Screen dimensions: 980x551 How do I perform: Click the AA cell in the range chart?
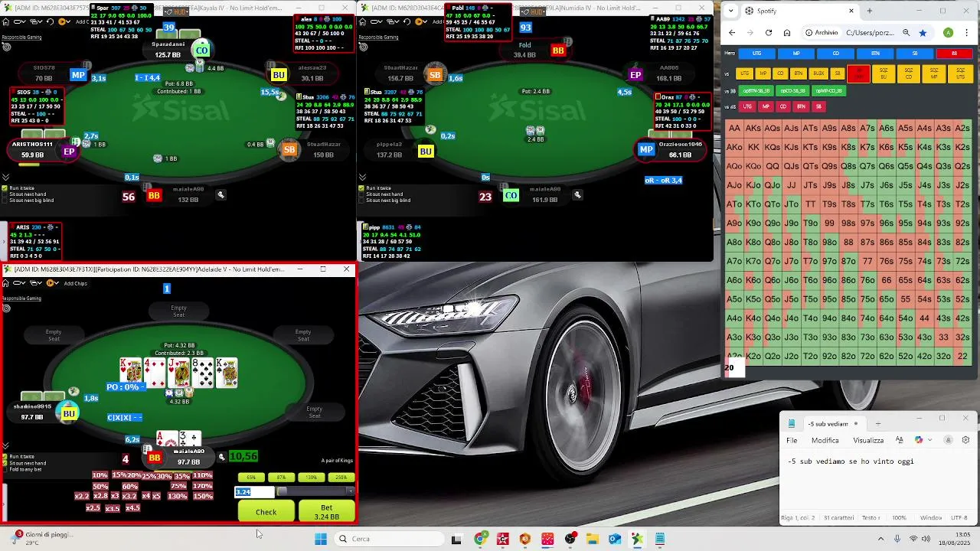(x=734, y=129)
